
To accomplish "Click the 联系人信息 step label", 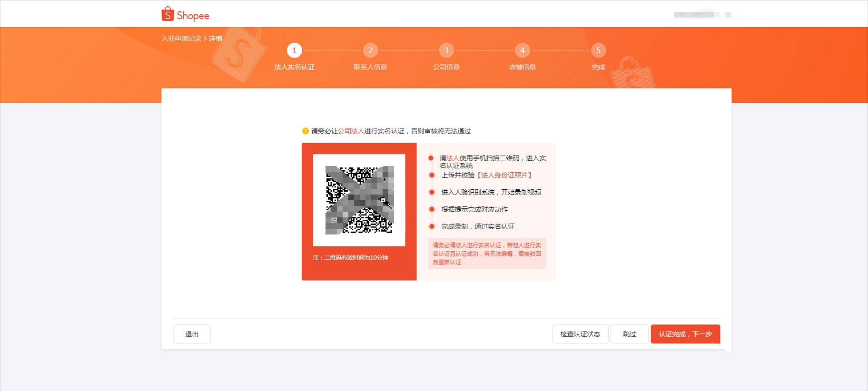I will coord(370,67).
